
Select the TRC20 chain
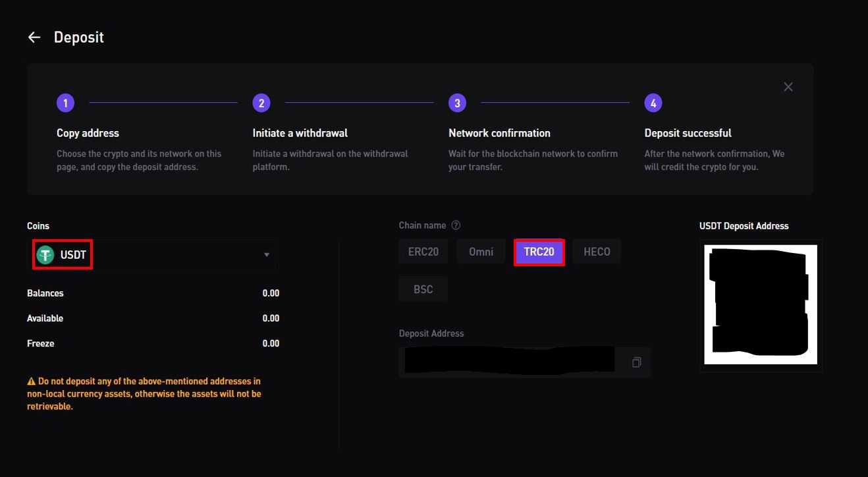click(x=539, y=252)
